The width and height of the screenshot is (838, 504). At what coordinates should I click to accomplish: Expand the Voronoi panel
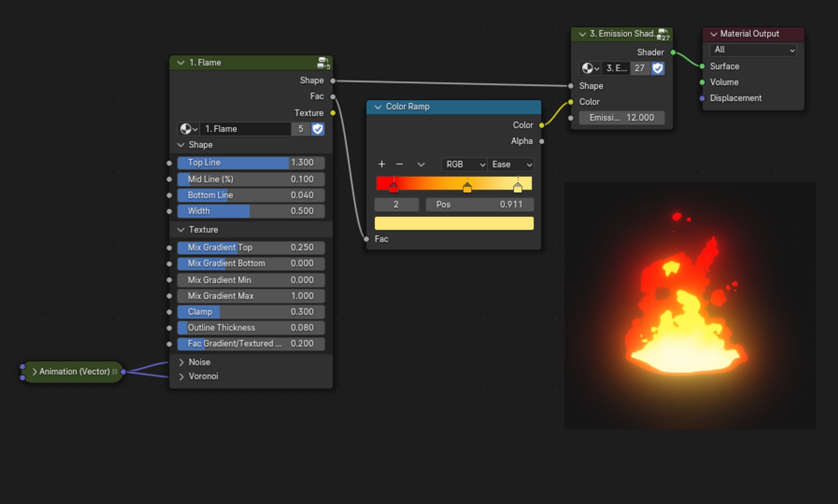(181, 376)
